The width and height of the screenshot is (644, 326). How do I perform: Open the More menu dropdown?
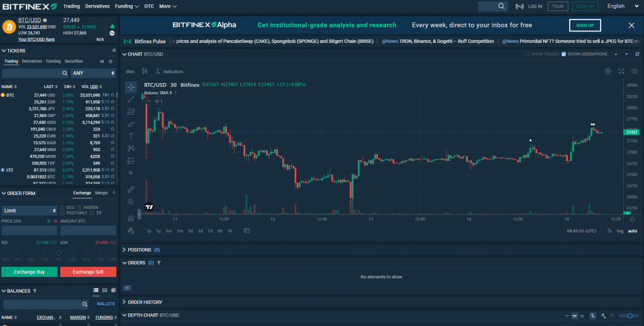(167, 6)
